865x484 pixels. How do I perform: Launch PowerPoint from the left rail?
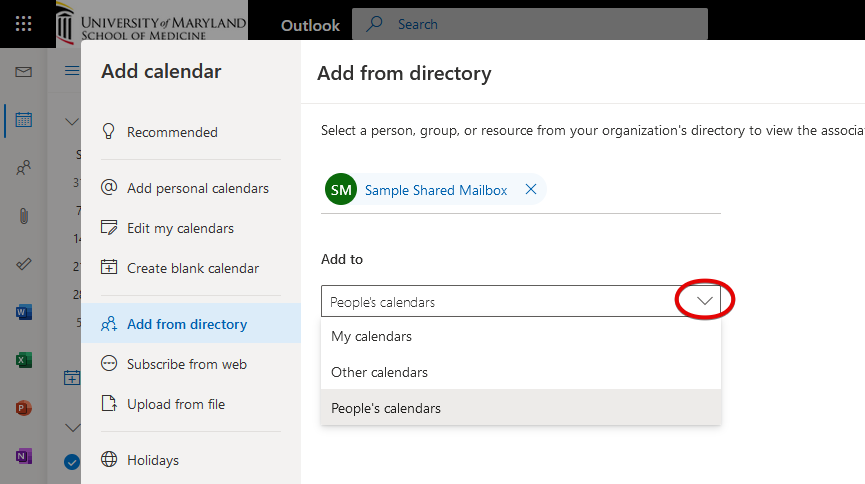click(23, 408)
